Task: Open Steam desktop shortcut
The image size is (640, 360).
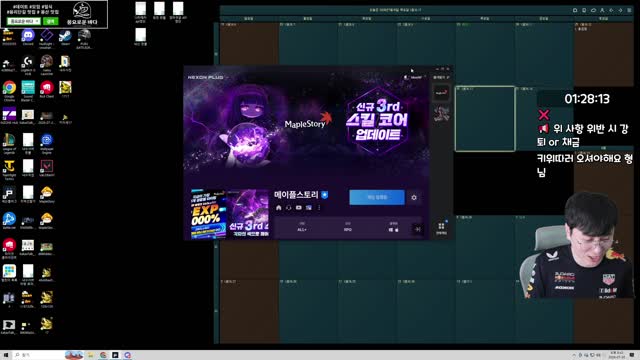Action: pos(65,37)
